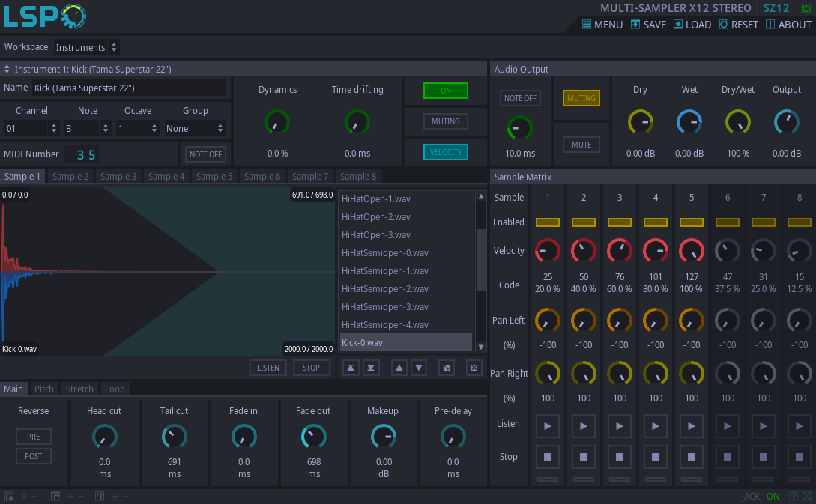Switch to Sample 8 tab
This screenshot has height=504, width=816.
coord(358,176)
